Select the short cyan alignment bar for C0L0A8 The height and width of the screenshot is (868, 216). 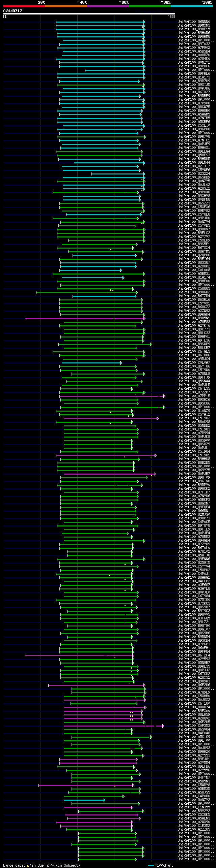pyautogui.click(x=91, y=270)
